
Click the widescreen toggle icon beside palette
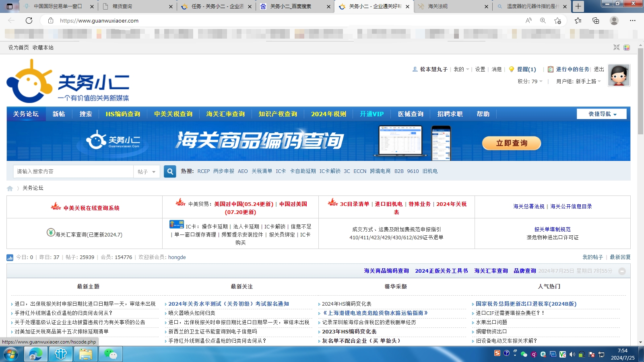coord(616,47)
